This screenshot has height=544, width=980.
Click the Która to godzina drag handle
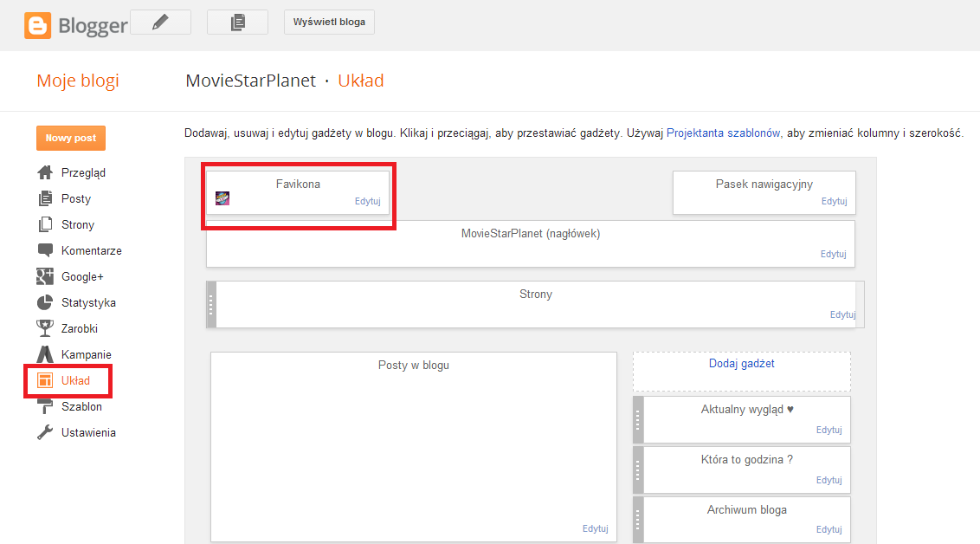tap(638, 470)
